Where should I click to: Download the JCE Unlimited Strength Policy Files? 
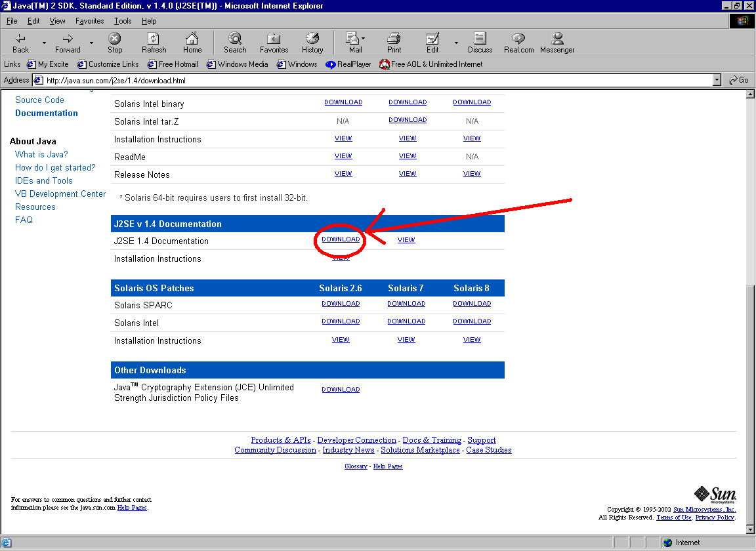point(341,389)
